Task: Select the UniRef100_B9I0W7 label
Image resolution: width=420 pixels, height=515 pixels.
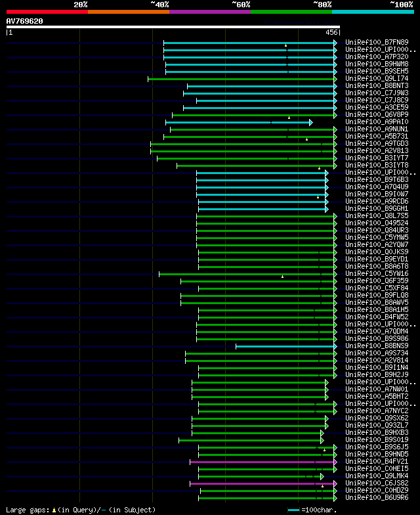Action: pyautogui.click(x=377, y=194)
